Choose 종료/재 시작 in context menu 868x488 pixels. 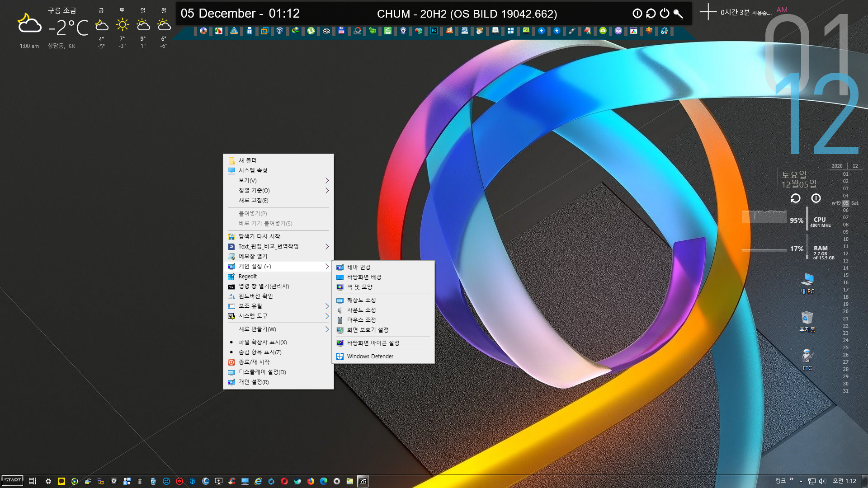coord(278,362)
